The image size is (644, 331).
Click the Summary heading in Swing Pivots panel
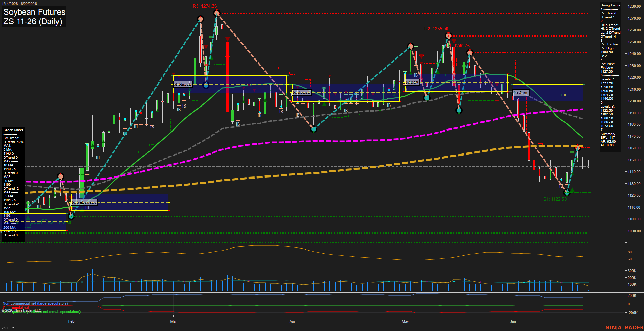pos(608,134)
